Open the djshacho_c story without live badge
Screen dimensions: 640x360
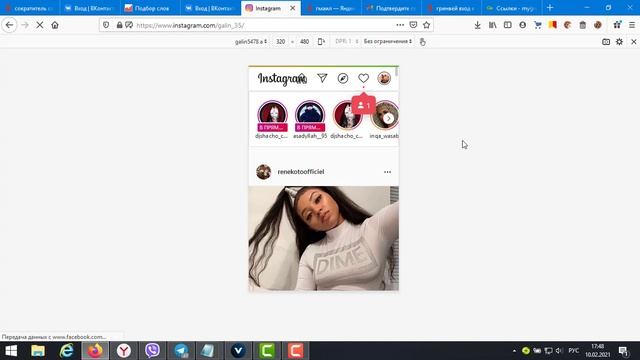click(347, 115)
